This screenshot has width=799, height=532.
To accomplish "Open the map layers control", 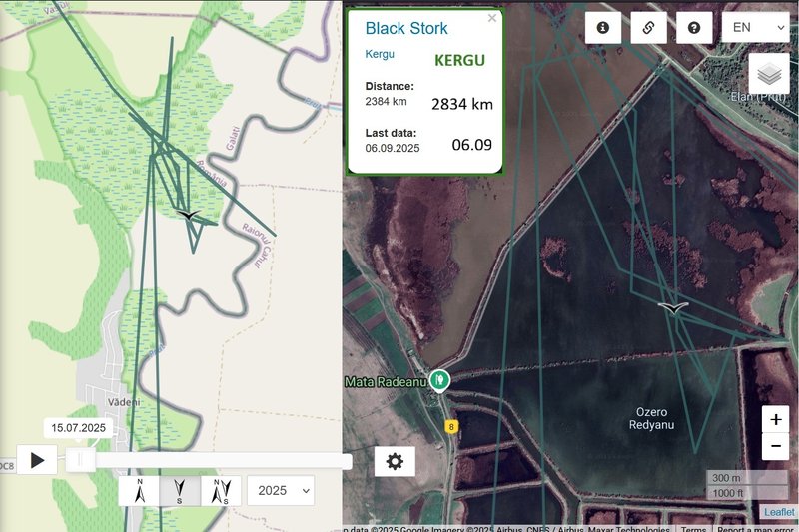I will tap(769, 74).
